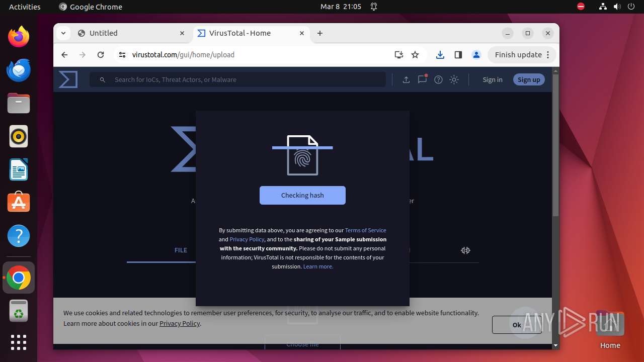Bookmark this page with star icon
The image size is (644, 362).
pos(415,55)
